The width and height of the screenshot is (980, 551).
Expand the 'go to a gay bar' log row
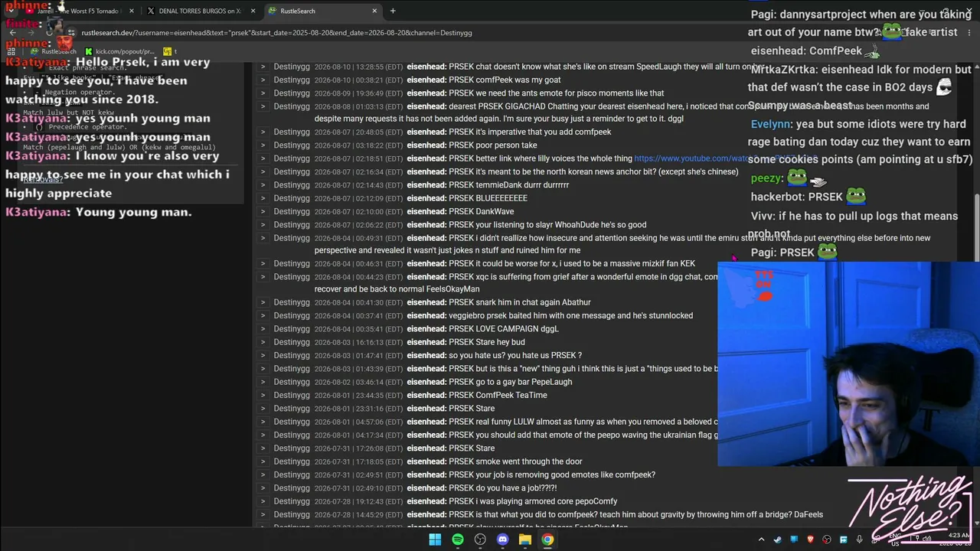pyautogui.click(x=263, y=382)
